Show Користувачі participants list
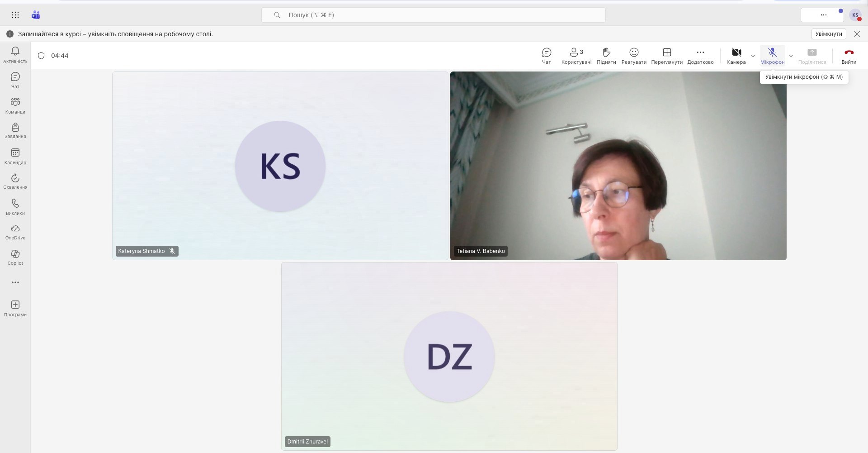 pyautogui.click(x=576, y=56)
